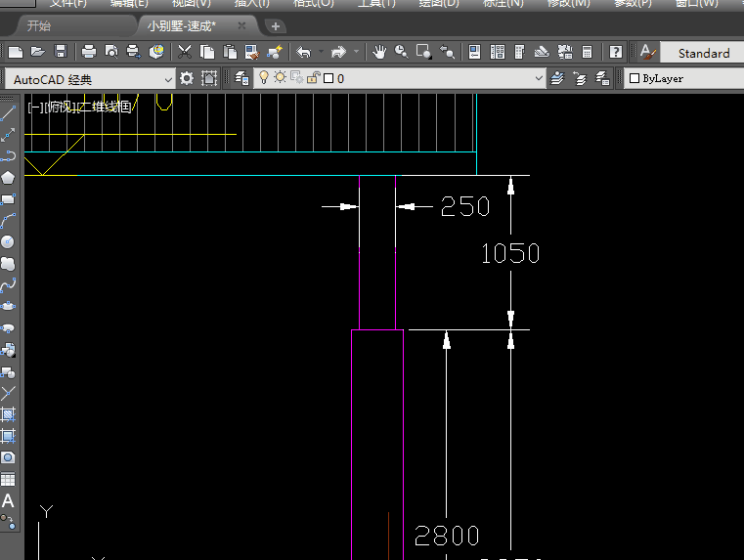This screenshot has height=560, width=744.
Task: Open the Standard text style dropdown
Action: (703, 53)
